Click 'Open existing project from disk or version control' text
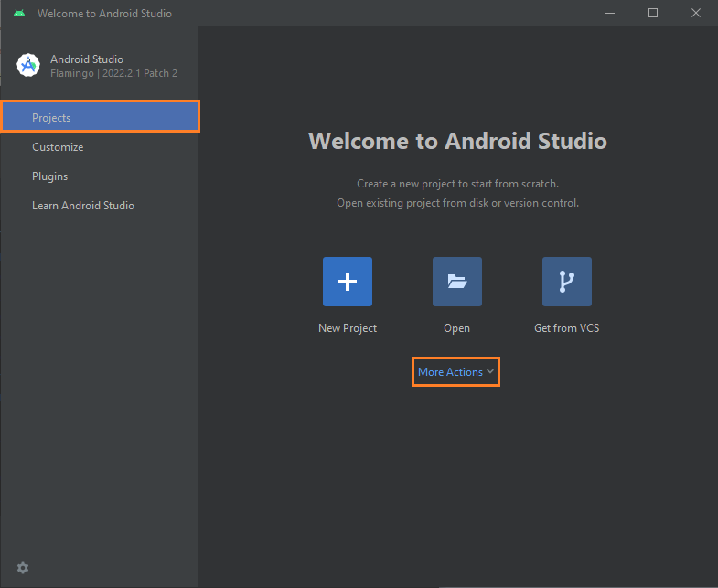Screen dimensions: 718x588 pyautogui.click(x=457, y=203)
